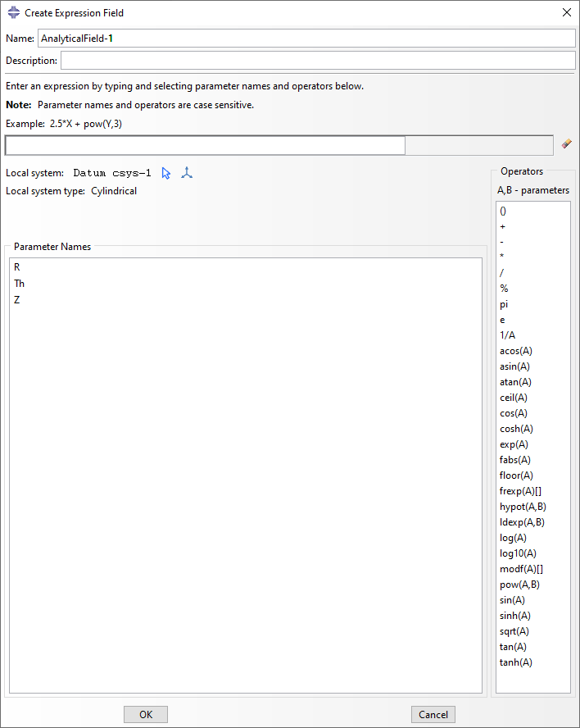Select the acos(A) function
The width and height of the screenshot is (580, 728).
pyautogui.click(x=516, y=351)
